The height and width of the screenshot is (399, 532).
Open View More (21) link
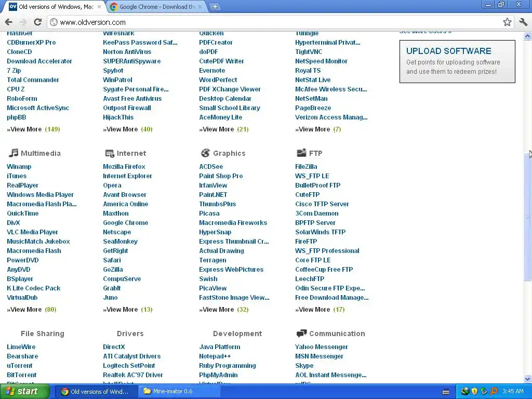(224, 129)
